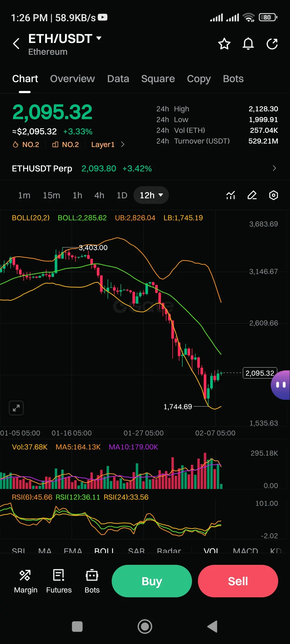Select 1D timeframe

[x=122, y=195]
